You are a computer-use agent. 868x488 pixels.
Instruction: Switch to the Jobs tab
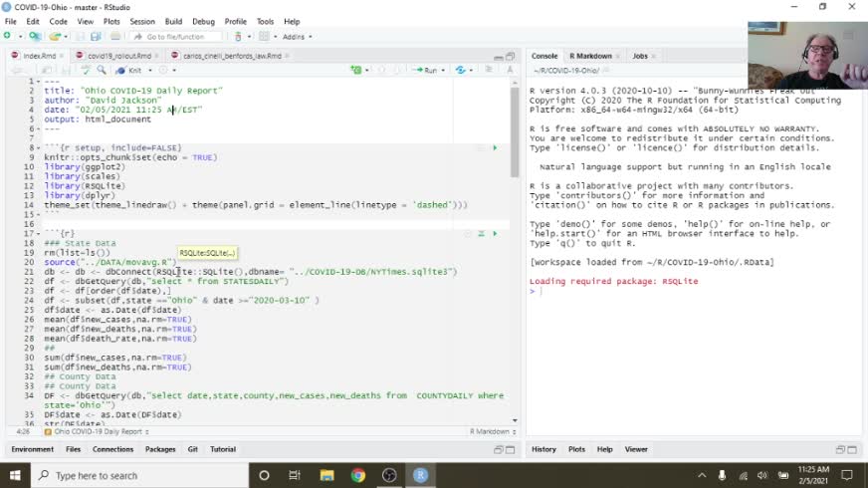640,56
